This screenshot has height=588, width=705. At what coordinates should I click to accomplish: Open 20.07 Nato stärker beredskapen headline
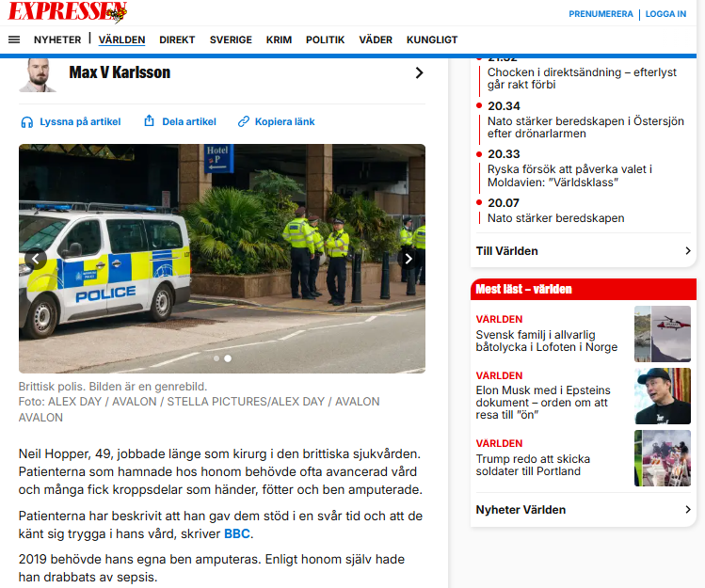555,218
